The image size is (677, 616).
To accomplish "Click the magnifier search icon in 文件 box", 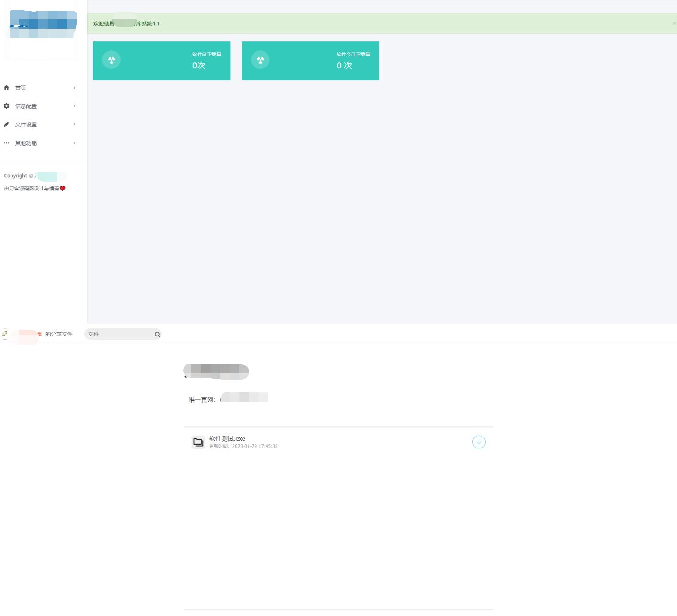I will coord(157,335).
